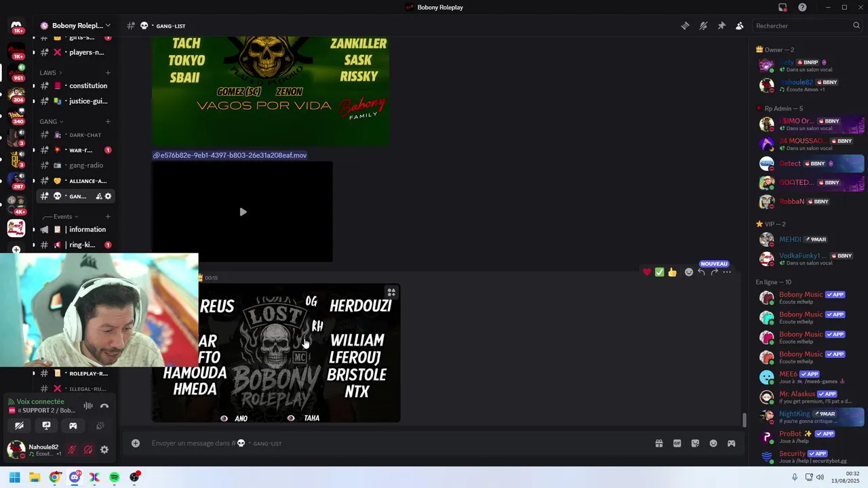Unmute the microphone
This screenshot has width=868, height=488.
(x=72, y=449)
